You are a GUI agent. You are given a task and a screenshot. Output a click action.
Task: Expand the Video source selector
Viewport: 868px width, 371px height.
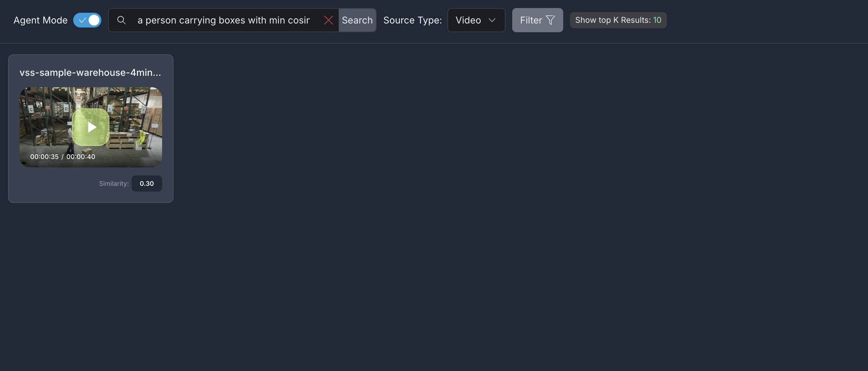[x=476, y=20]
